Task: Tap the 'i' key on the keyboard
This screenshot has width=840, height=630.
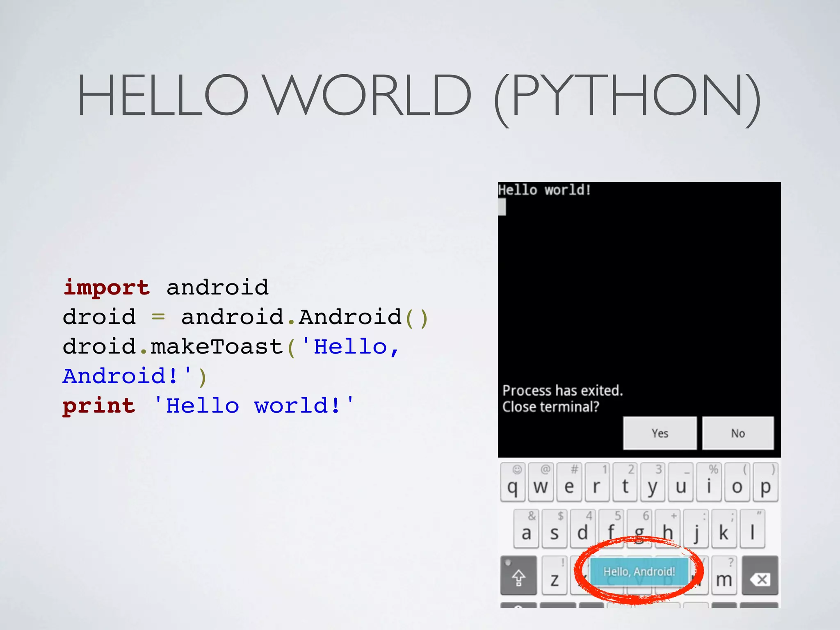Action: (x=709, y=482)
